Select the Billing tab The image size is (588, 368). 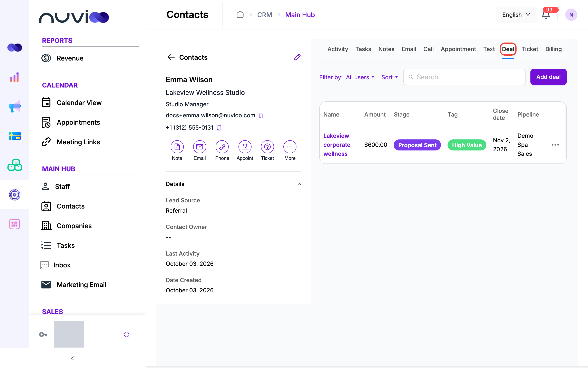click(x=553, y=49)
